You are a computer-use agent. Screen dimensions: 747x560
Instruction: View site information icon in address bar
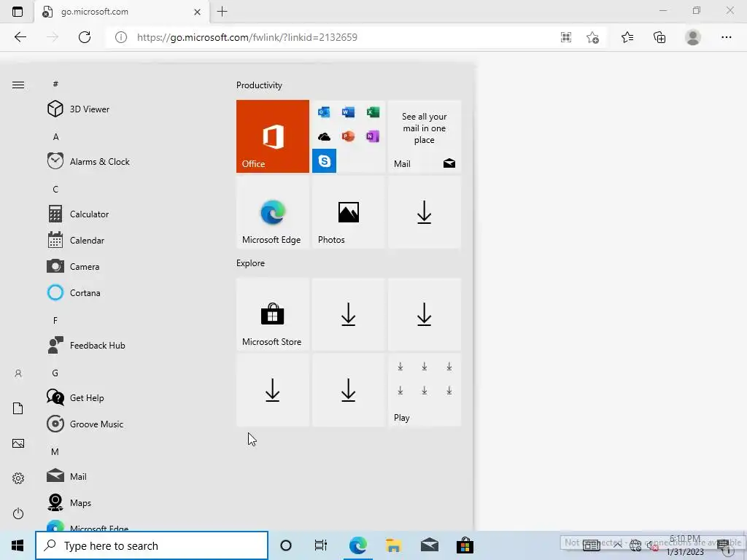pyautogui.click(x=121, y=37)
